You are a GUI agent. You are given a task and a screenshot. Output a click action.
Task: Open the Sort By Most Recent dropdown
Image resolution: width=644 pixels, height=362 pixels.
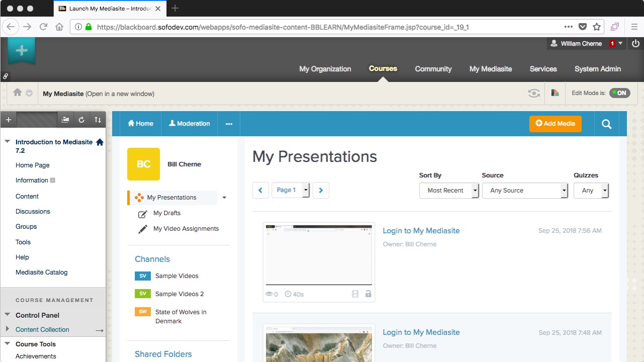coord(449,191)
